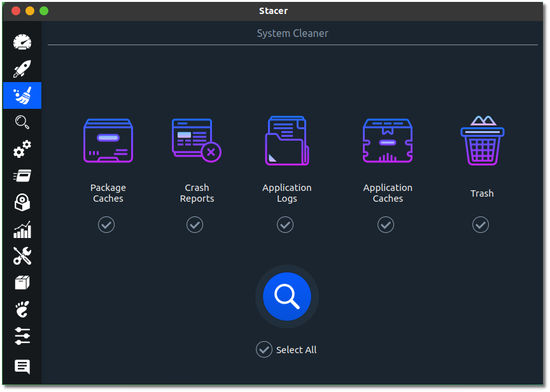Image resolution: width=550 pixels, height=392 pixels.
Task: Open the Search page via magnifier sidebar icon
Action: [x=22, y=123]
